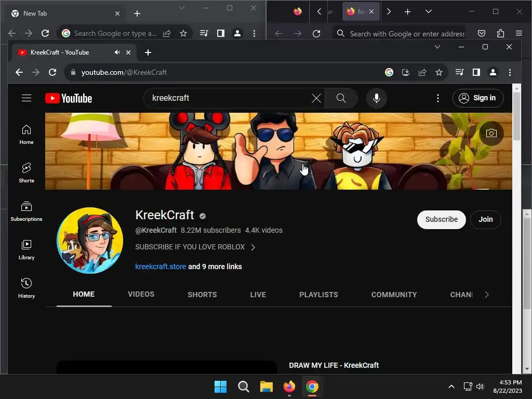Viewport: 532px width, 399px height.
Task: Switch to the VIDEOS tab
Action: 141,294
